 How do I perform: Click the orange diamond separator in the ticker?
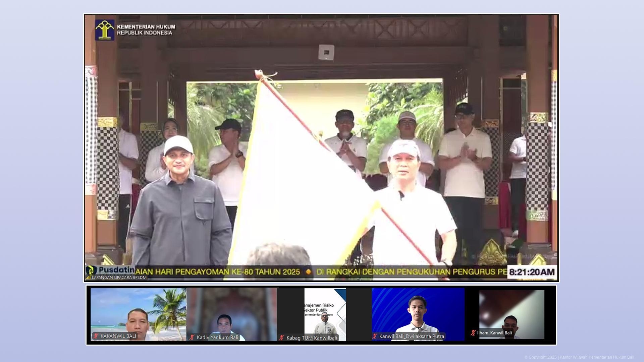click(x=308, y=272)
